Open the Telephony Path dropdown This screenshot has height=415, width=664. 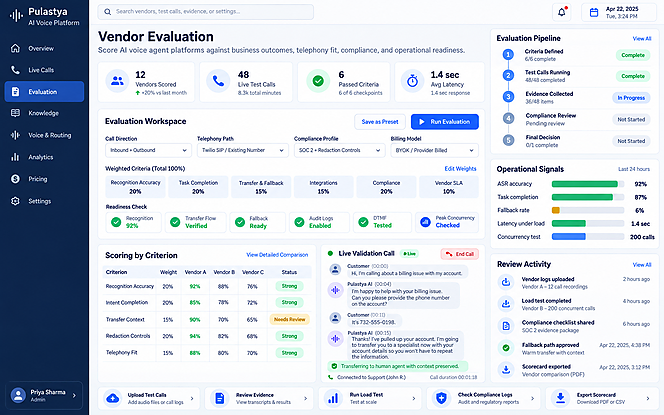243,150
